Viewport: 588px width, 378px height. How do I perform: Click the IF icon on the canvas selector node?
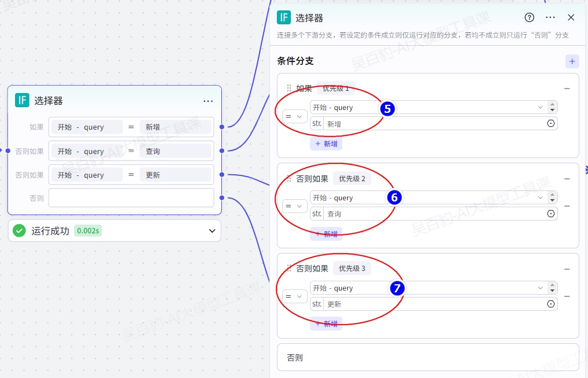point(22,100)
